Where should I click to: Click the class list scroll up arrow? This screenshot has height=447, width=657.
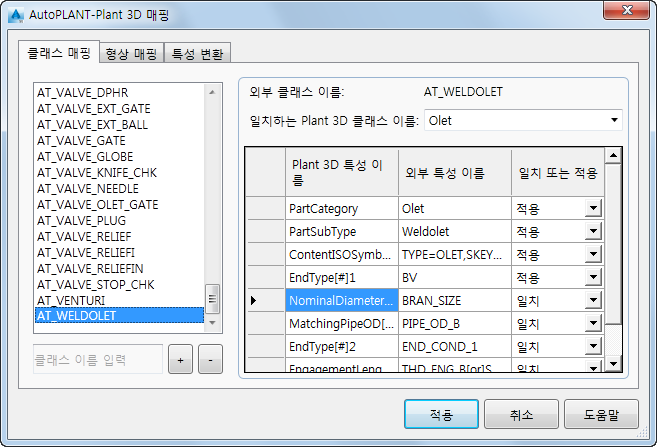212,92
